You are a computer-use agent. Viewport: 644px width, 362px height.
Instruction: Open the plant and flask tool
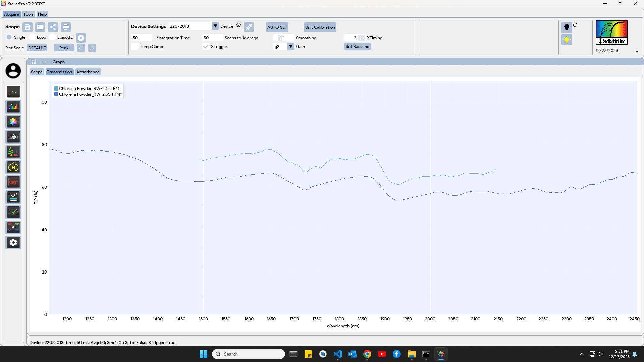click(13, 152)
